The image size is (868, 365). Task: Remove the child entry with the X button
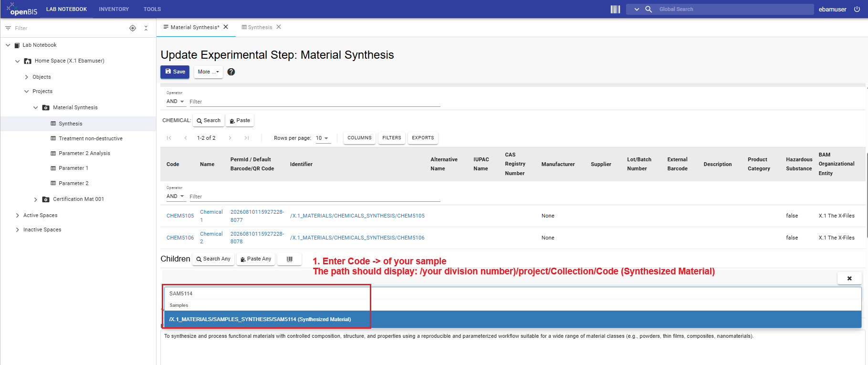tap(849, 278)
